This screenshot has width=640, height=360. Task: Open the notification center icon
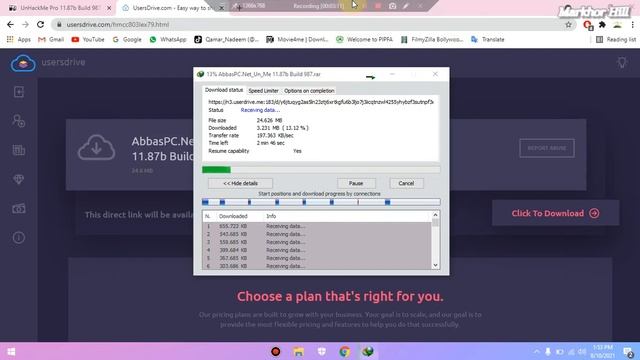click(x=629, y=351)
